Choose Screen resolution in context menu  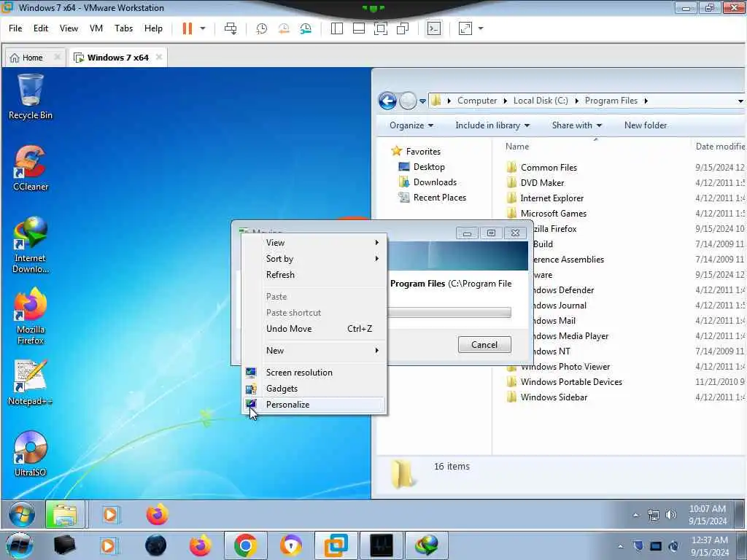(315, 373)
